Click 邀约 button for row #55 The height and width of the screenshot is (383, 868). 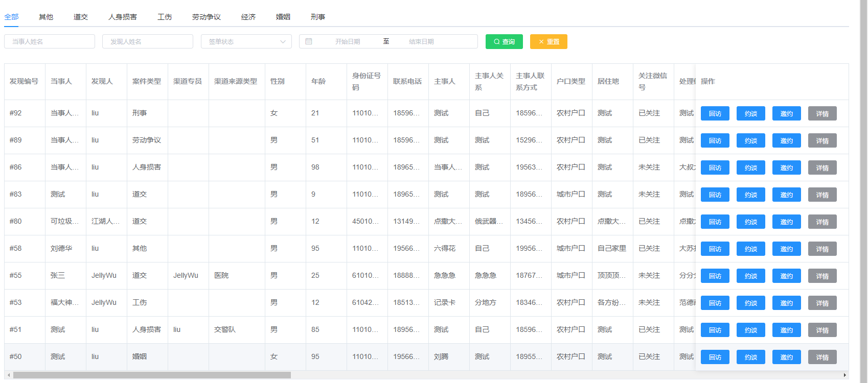point(787,276)
